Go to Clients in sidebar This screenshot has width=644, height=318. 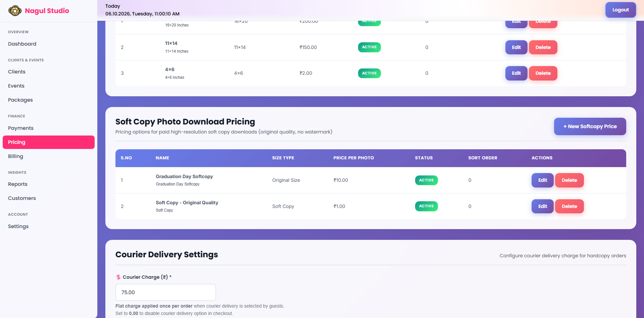point(17,72)
